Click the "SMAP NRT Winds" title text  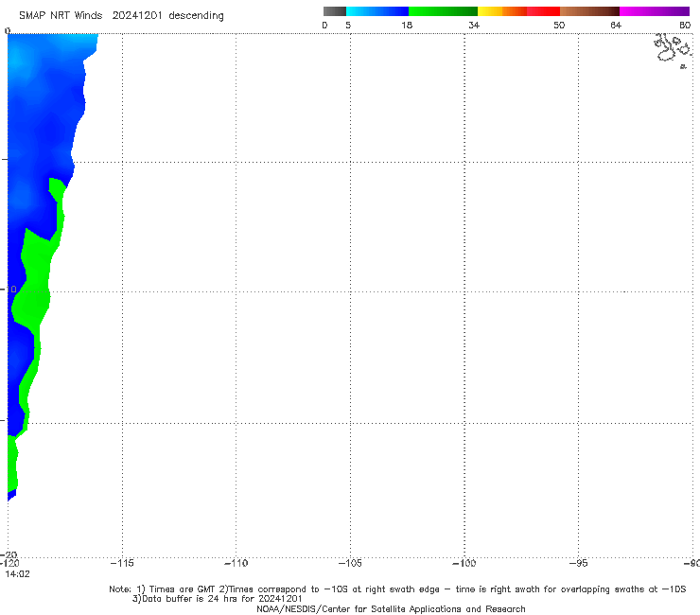(x=61, y=16)
